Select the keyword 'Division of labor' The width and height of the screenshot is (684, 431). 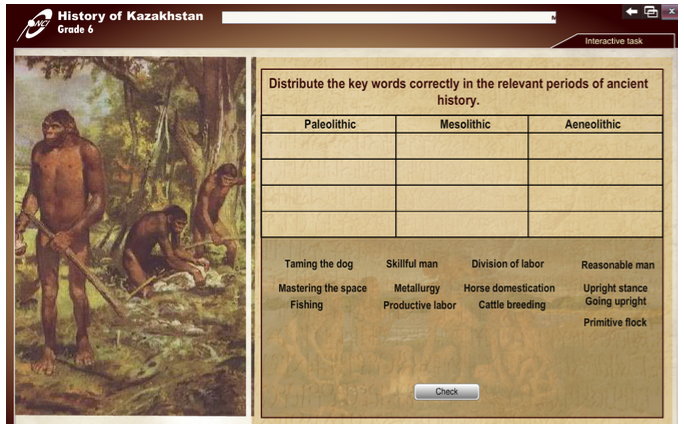(x=507, y=264)
